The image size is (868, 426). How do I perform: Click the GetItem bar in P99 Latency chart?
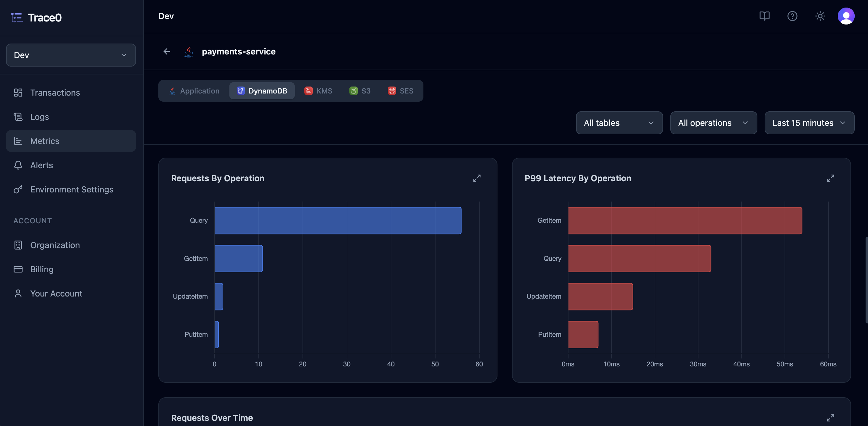pyautogui.click(x=685, y=221)
